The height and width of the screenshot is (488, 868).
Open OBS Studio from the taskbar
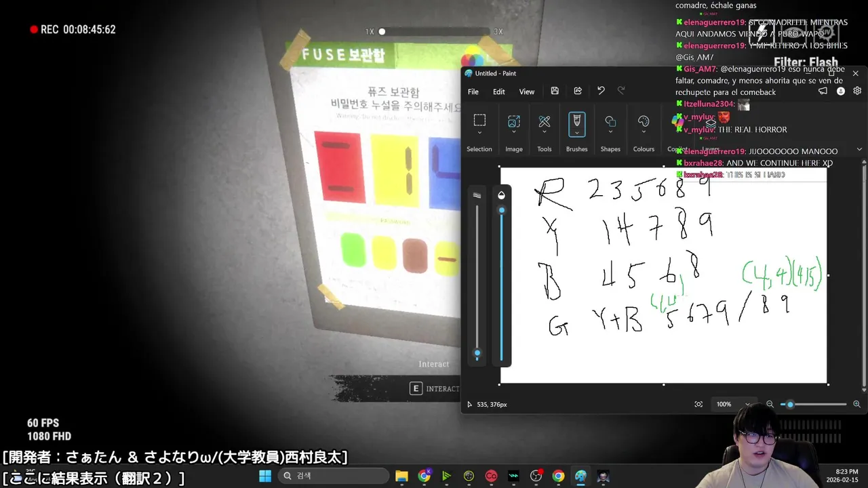(536, 476)
